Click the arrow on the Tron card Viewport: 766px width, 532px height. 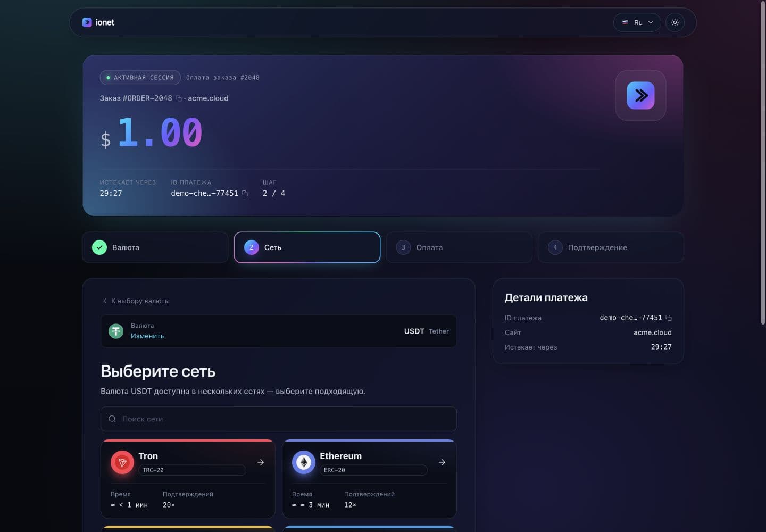(261, 462)
